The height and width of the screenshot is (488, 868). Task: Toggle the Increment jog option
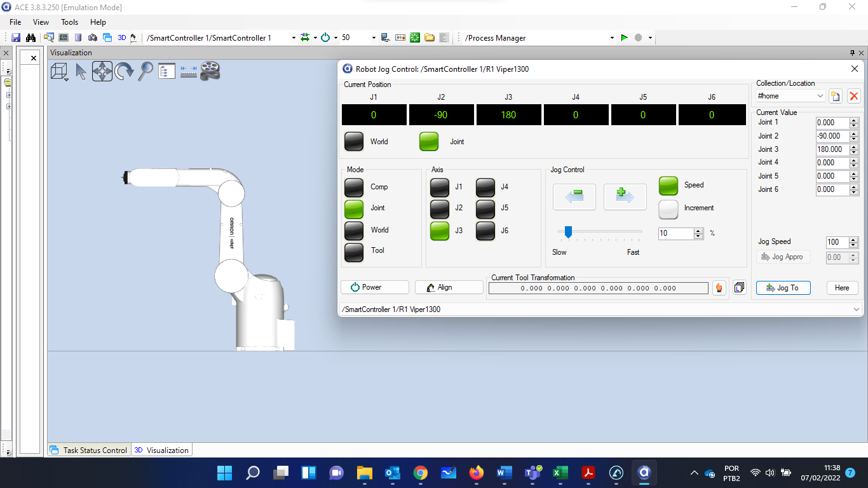668,208
